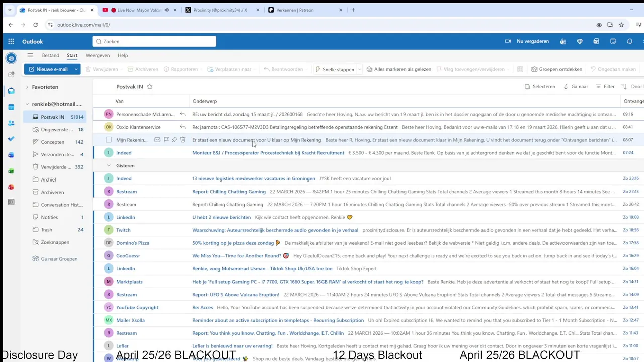644x362 pixels.
Task: Open the Bestand menu tab
Action: point(50,55)
